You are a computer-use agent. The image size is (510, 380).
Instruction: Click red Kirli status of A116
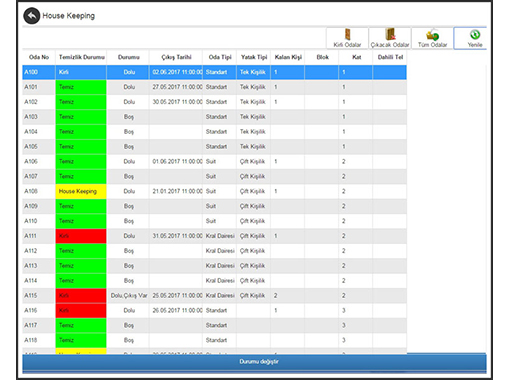coord(81,311)
